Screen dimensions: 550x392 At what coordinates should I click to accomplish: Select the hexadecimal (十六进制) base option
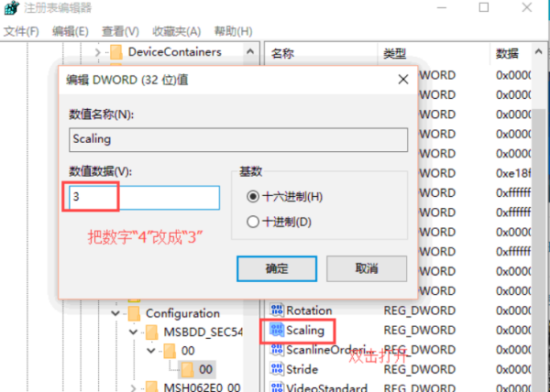[253, 196]
